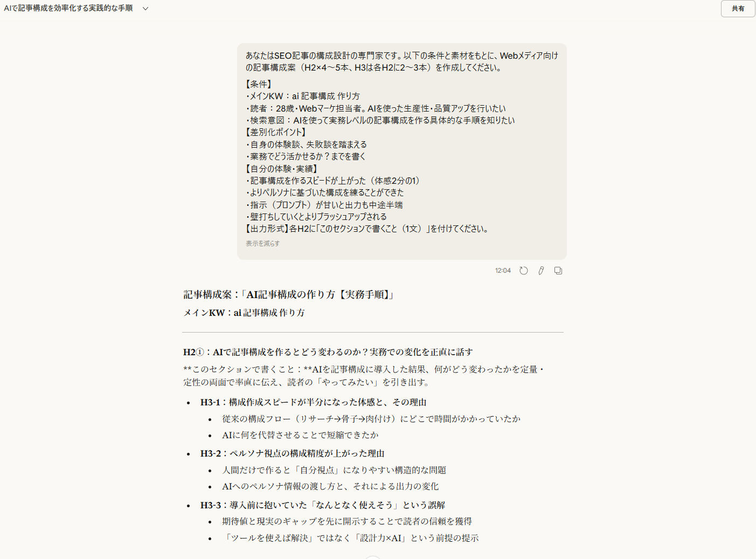This screenshot has width=756, height=559.
Task: Click the 12:04 timestamp
Action: tap(503, 270)
